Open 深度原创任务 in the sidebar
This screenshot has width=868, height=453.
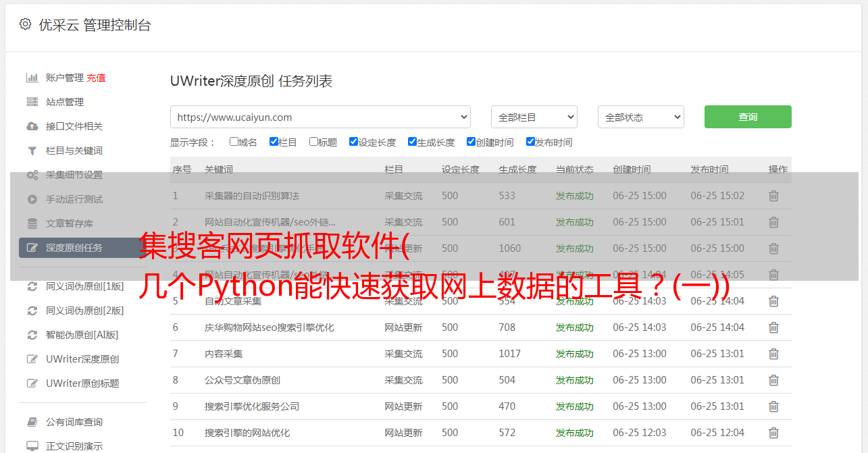[x=81, y=248]
